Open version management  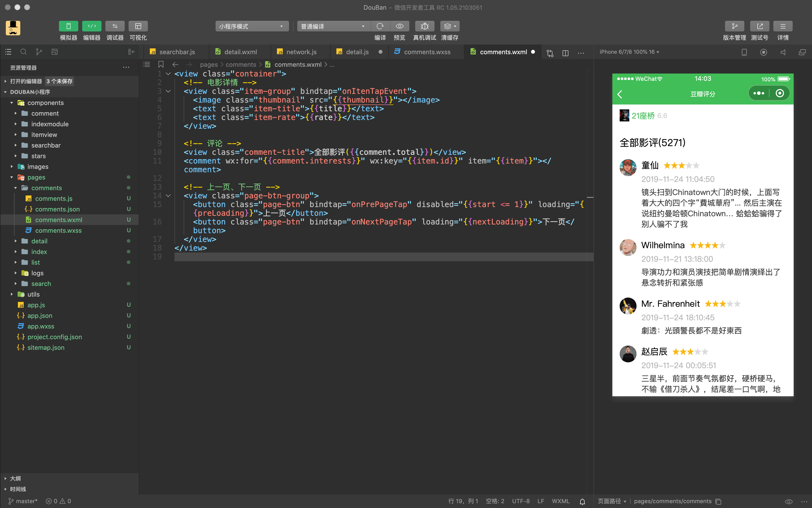(734, 26)
